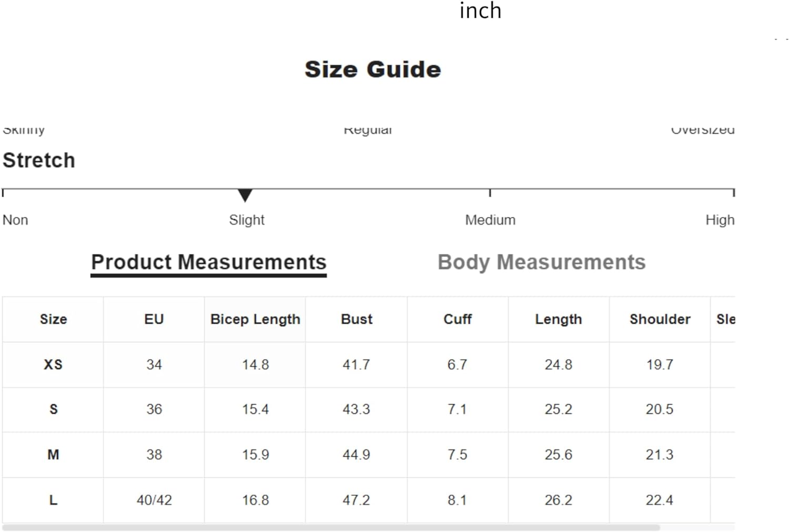Select the M size row
Viewport: 789px width, 532px height.
tap(368, 455)
